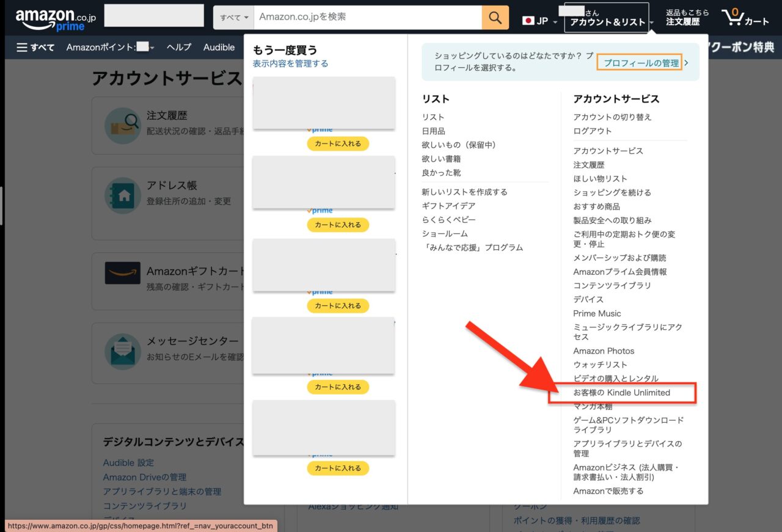
Task: Click Amazon Driveの管理 link
Action: click(145, 478)
